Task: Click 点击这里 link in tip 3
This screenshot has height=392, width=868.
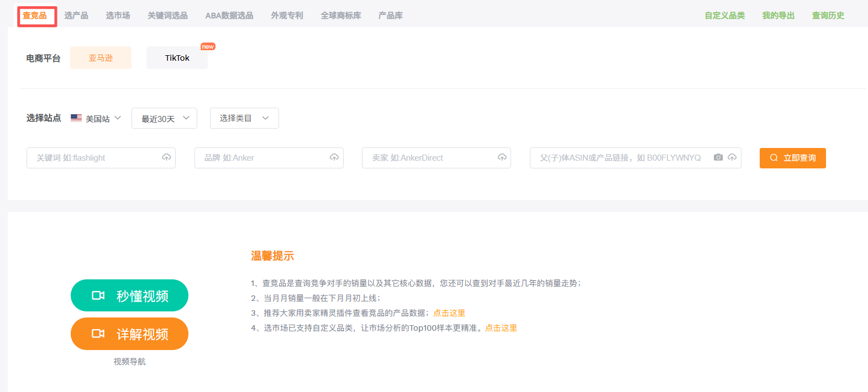Action: pos(449,313)
